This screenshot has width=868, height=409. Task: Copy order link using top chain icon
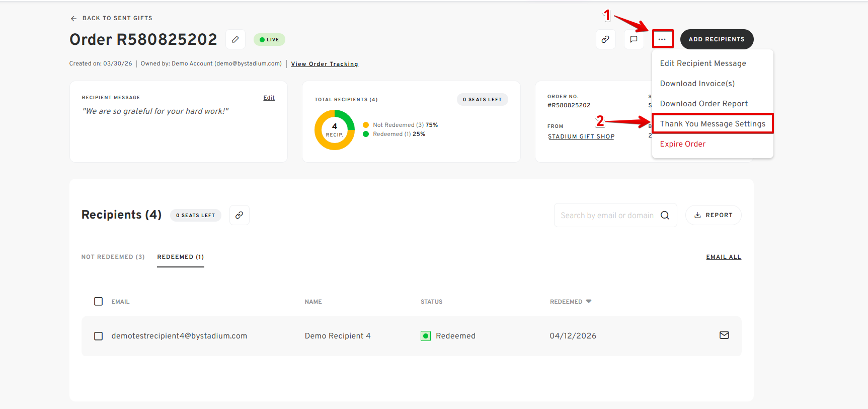pos(605,39)
